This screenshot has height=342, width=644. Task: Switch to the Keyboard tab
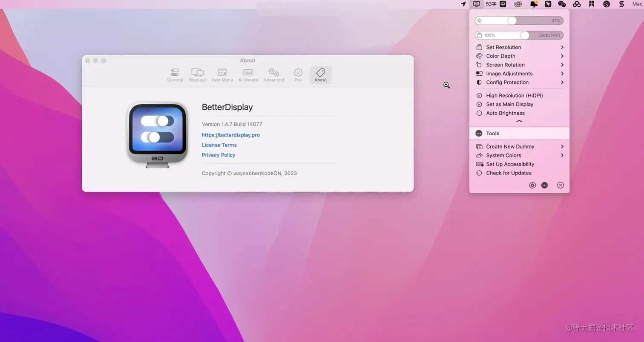pyautogui.click(x=248, y=75)
